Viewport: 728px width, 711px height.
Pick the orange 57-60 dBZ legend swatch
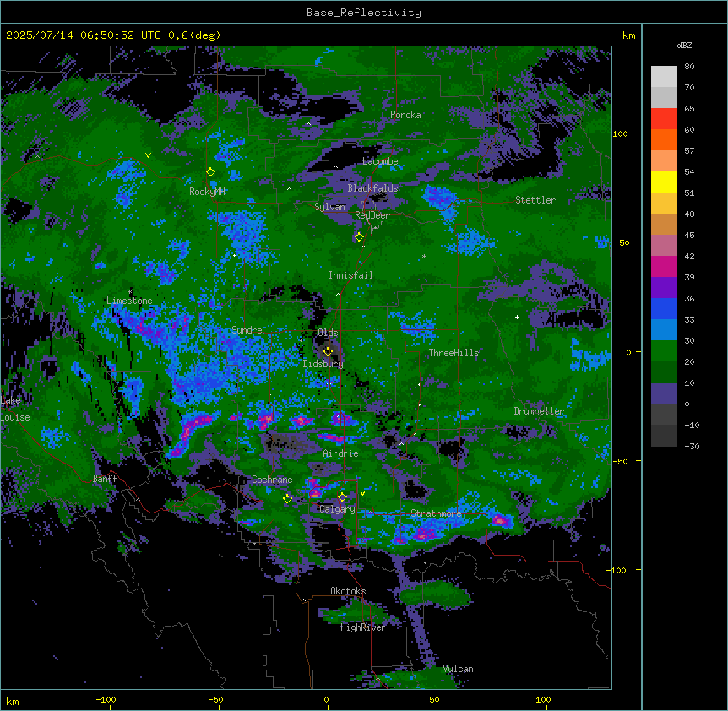[664, 139]
